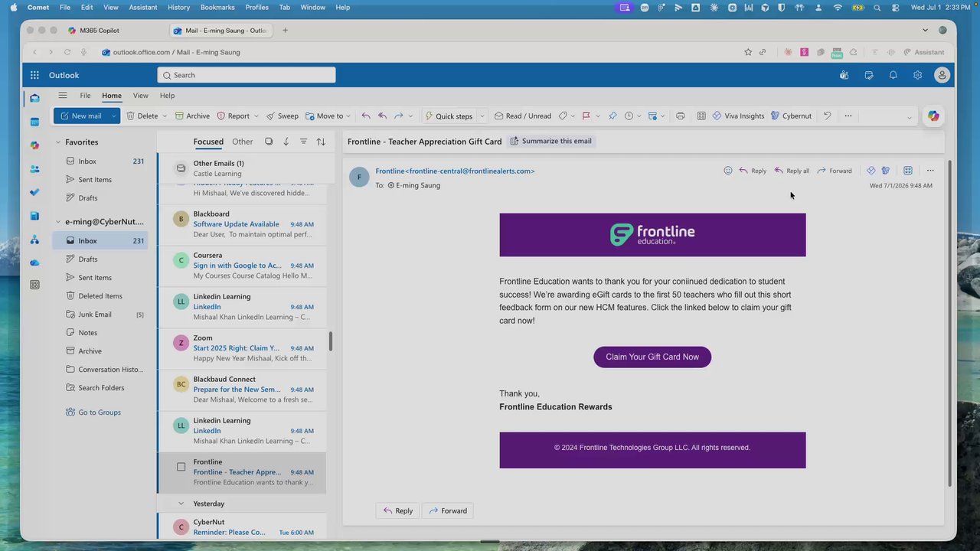This screenshot has width=980, height=551.
Task: Add a reaction with the smiley icon
Action: (728, 171)
